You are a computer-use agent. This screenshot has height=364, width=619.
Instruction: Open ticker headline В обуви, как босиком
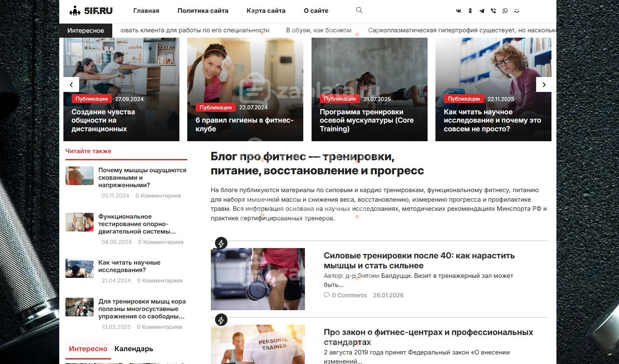(319, 30)
